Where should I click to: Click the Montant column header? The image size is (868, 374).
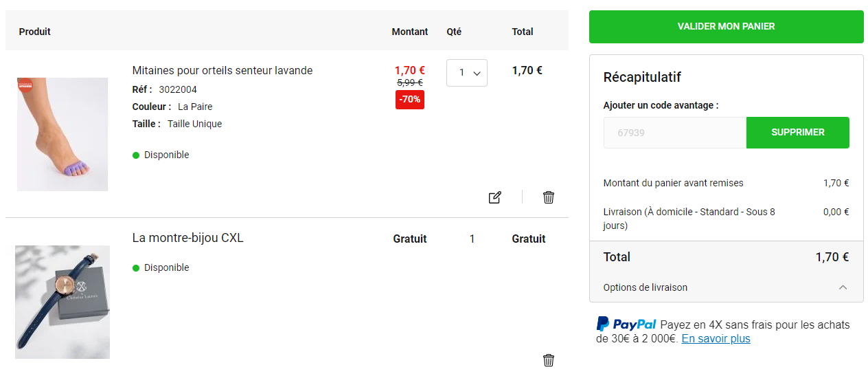(x=409, y=32)
